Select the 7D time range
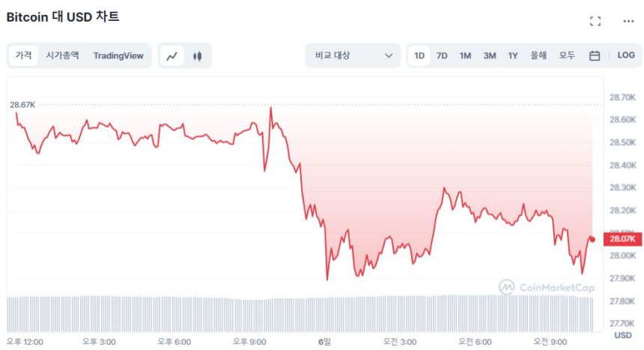644x350 pixels. tap(442, 55)
